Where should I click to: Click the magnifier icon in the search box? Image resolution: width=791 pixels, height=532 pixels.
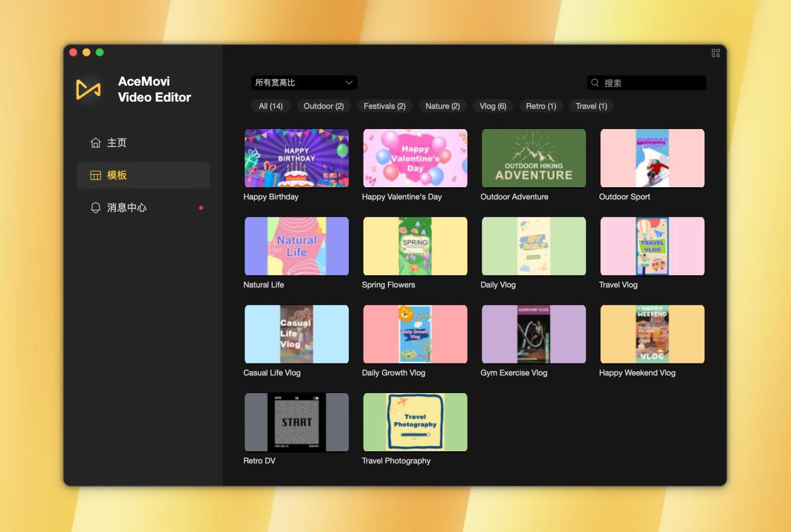[x=595, y=83]
